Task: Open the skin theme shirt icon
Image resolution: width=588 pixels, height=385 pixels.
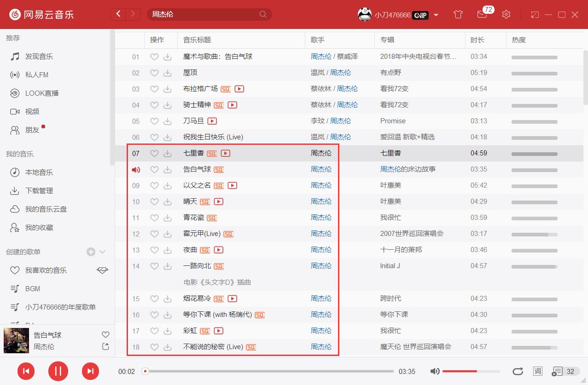Action: (458, 14)
